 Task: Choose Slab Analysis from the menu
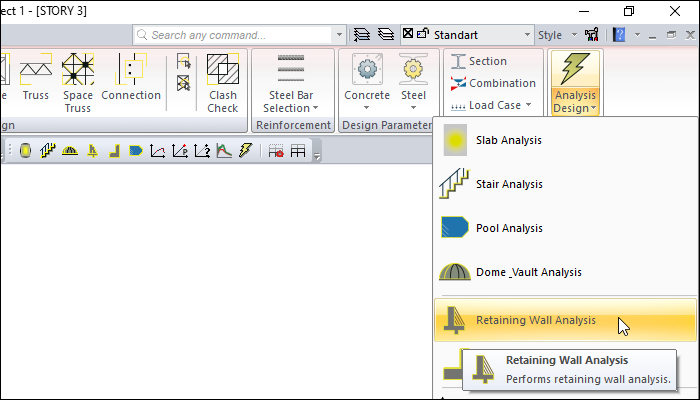pyautogui.click(x=565, y=140)
